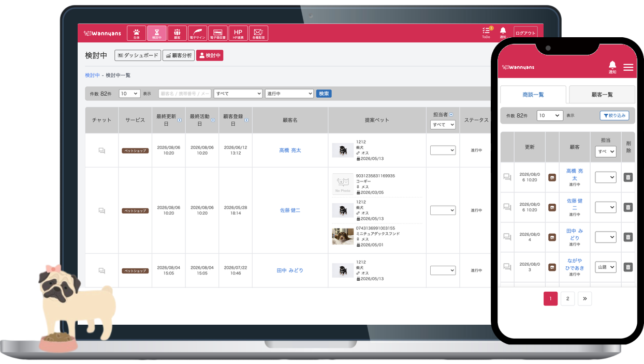Open the 顧客 people icon in top navigation

coord(177,33)
